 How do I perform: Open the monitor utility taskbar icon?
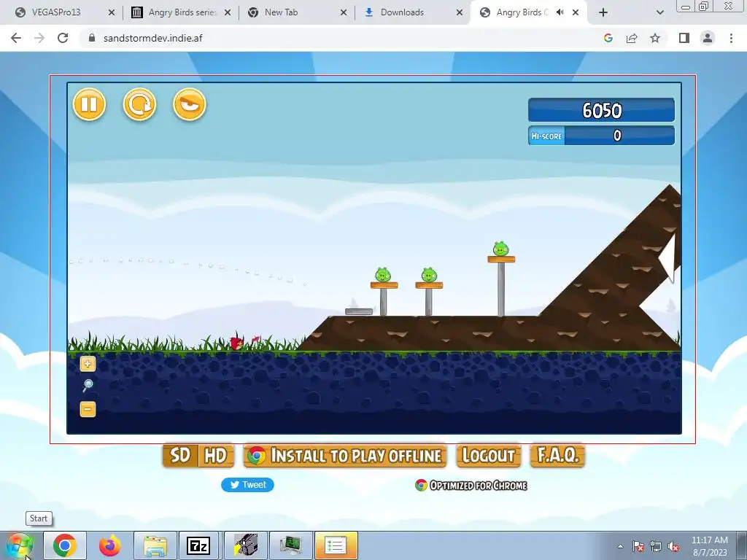point(290,545)
